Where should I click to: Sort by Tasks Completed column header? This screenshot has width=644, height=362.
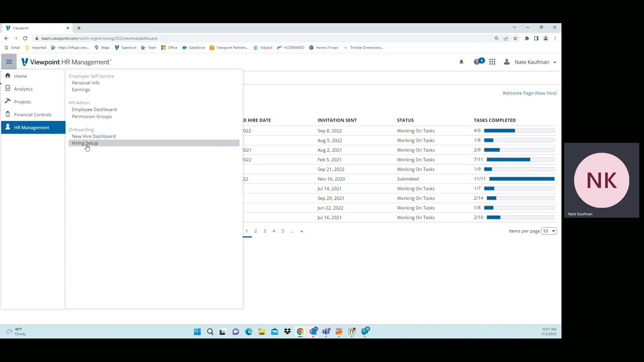[x=495, y=120]
